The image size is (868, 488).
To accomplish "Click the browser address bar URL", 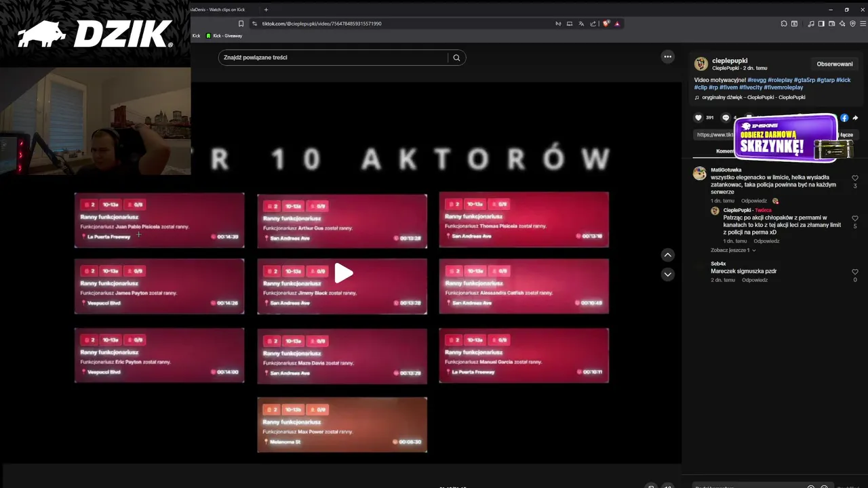I will [x=321, y=23].
